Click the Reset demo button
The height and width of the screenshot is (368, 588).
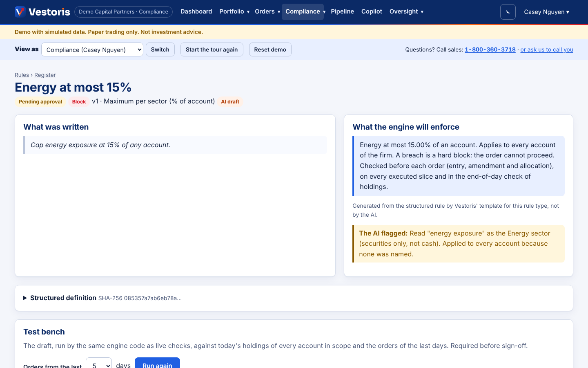coord(270,49)
